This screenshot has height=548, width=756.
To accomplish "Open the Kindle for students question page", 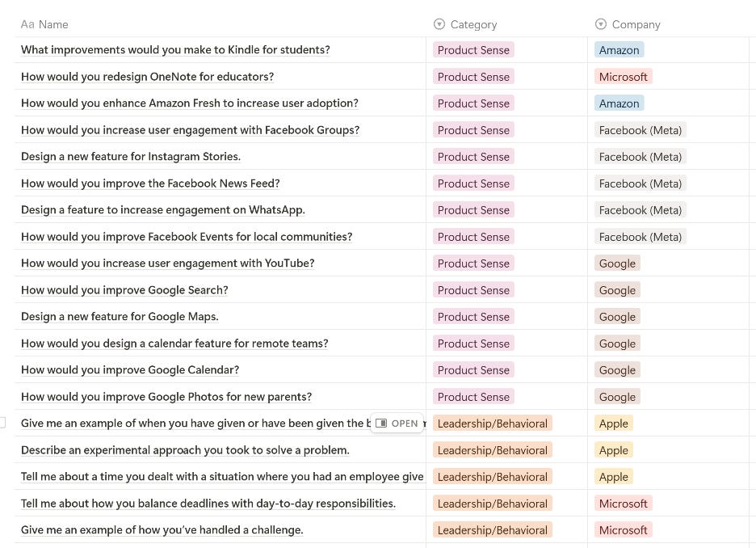I will (175, 49).
